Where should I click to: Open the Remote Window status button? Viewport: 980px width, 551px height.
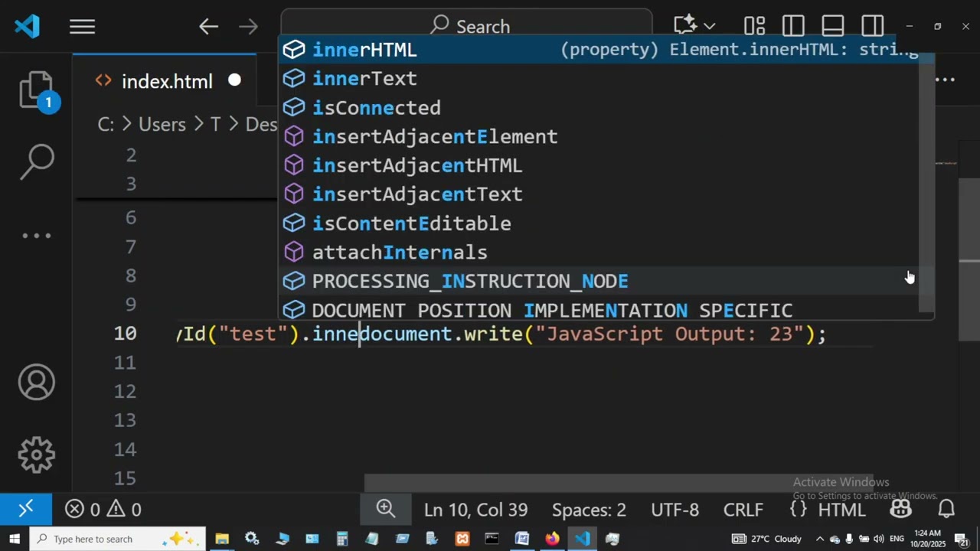tap(26, 509)
